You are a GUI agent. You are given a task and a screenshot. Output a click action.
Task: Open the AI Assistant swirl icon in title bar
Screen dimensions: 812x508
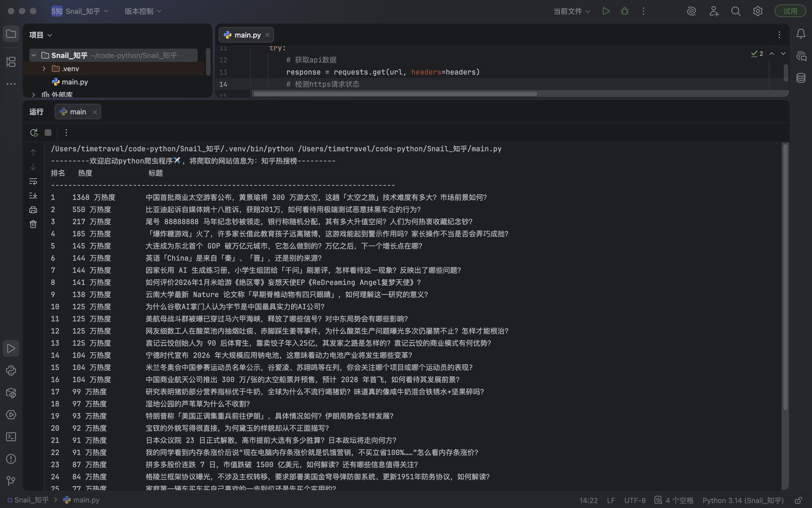691,11
